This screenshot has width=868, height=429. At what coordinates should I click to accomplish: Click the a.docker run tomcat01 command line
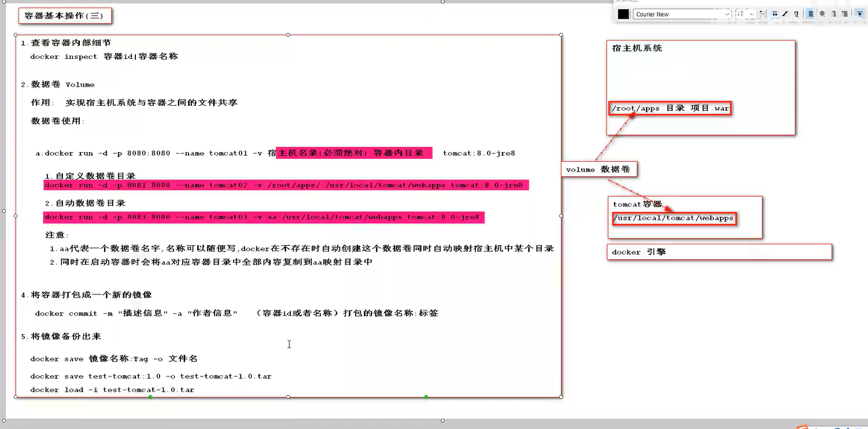click(275, 153)
